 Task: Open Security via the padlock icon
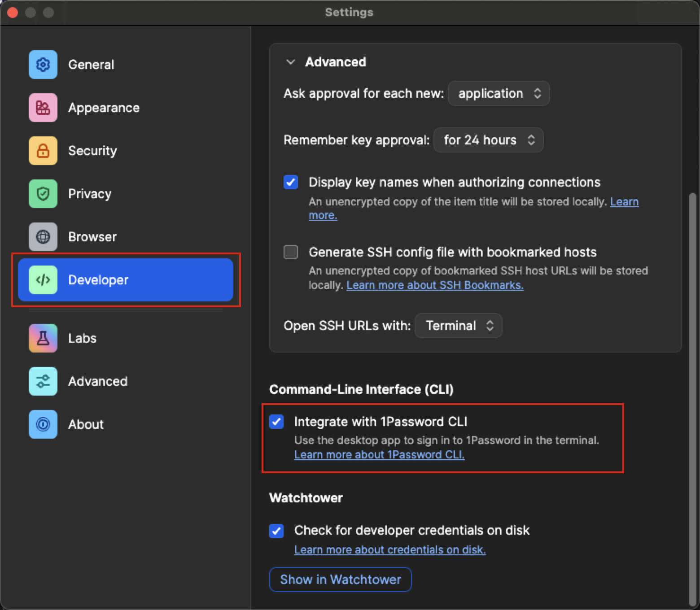tap(43, 151)
